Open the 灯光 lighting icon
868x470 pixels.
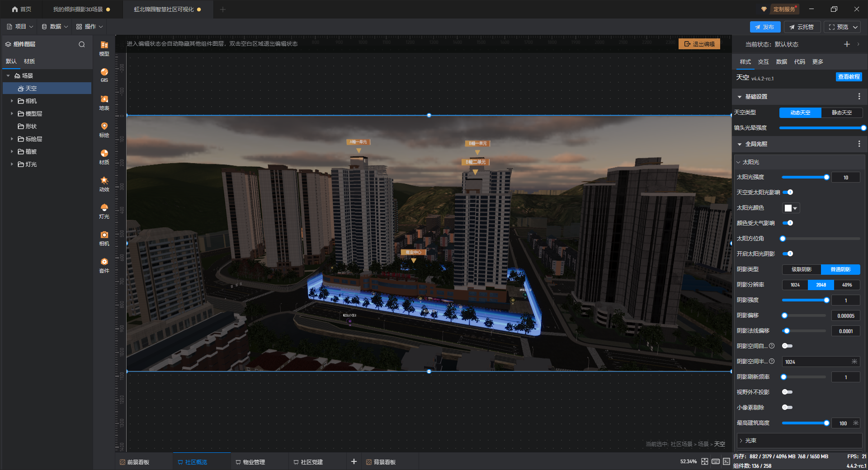104,211
